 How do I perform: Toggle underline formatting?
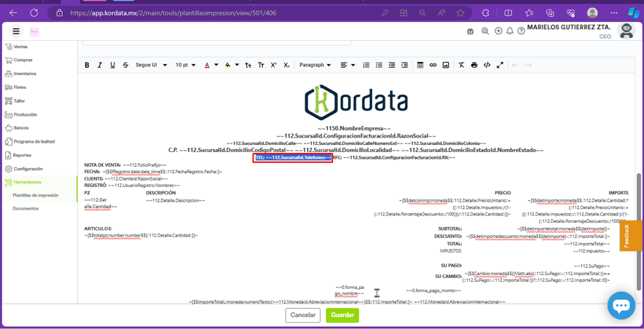[x=112, y=66]
